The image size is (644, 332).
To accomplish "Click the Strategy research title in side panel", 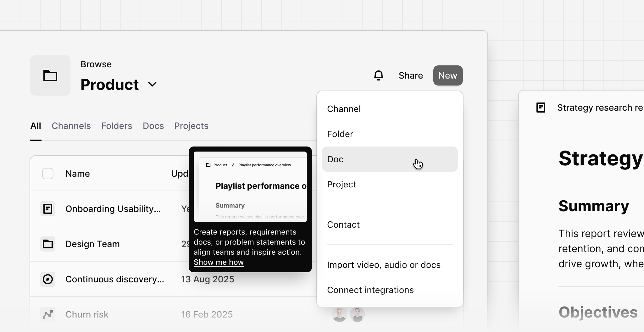I will 600,108.
